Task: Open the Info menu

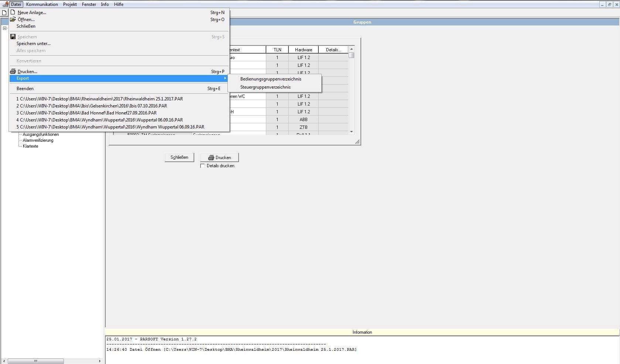Action: coord(105,4)
